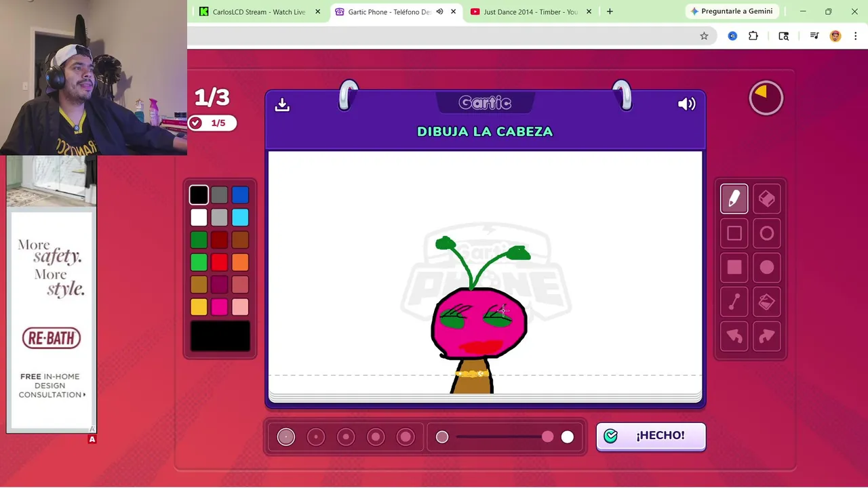The image size is (868, 488).
Task: Pick the light gray color swatch
Action: click(219, 218)
